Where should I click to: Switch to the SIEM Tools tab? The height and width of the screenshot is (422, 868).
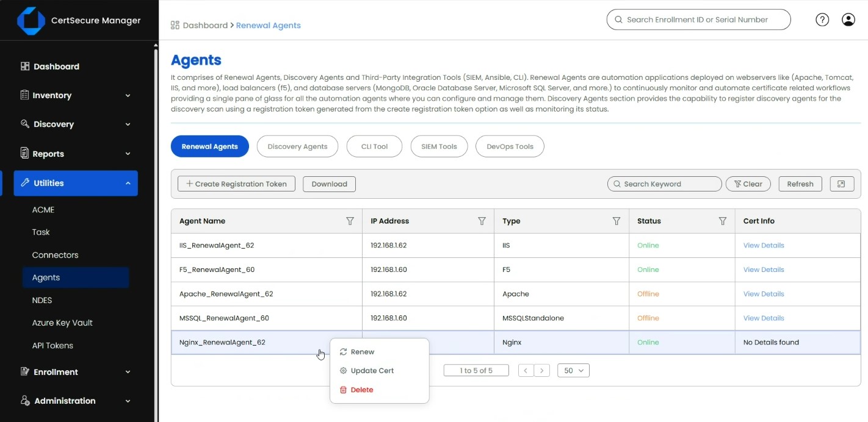439,146
